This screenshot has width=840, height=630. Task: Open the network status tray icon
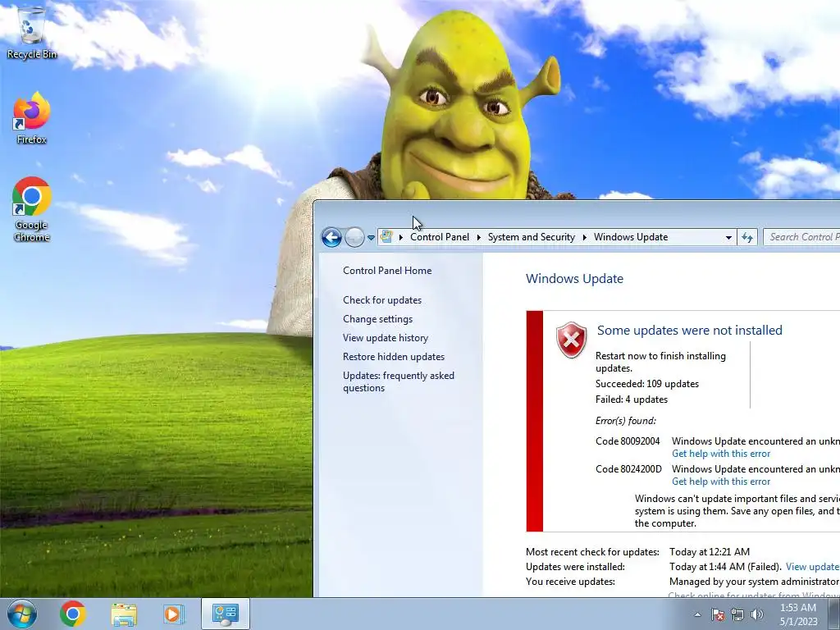[737, 615]
